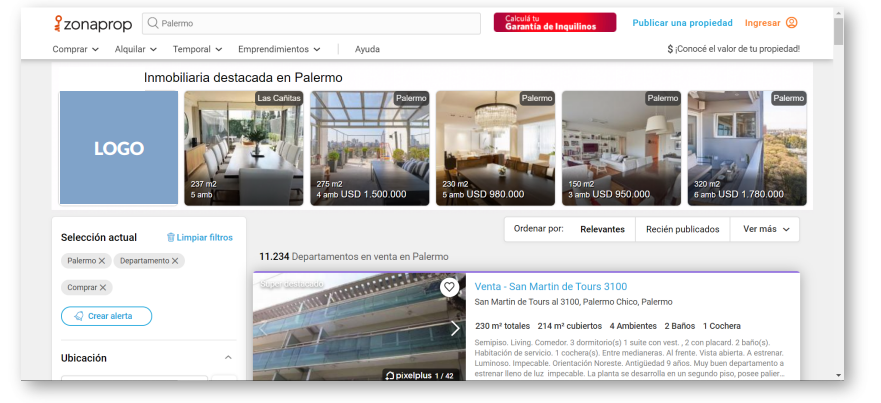Click 'San Martin de Tours al 3100' address text
The width and height of the screenshot is (881, 403).
coord(573,302)
